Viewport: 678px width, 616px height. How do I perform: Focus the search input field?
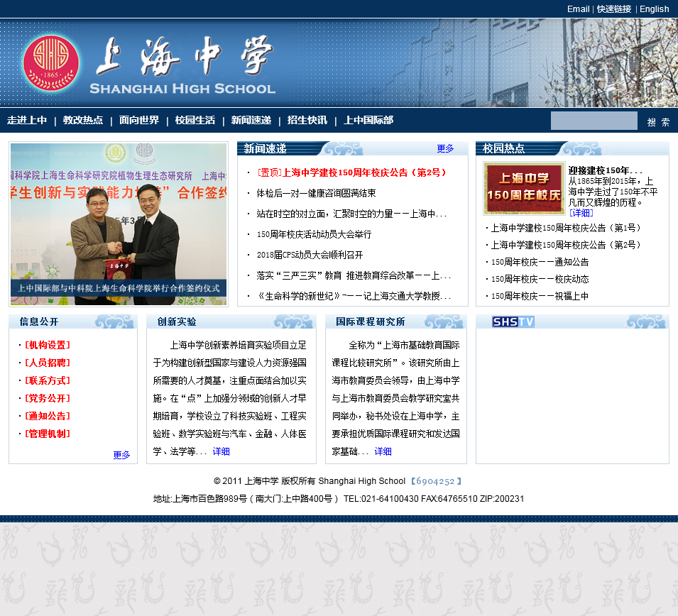[594, 121]
